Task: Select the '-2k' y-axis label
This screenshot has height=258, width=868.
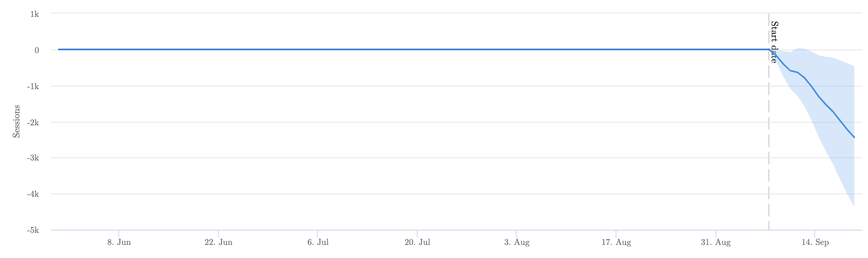Action: pos(33,122)
